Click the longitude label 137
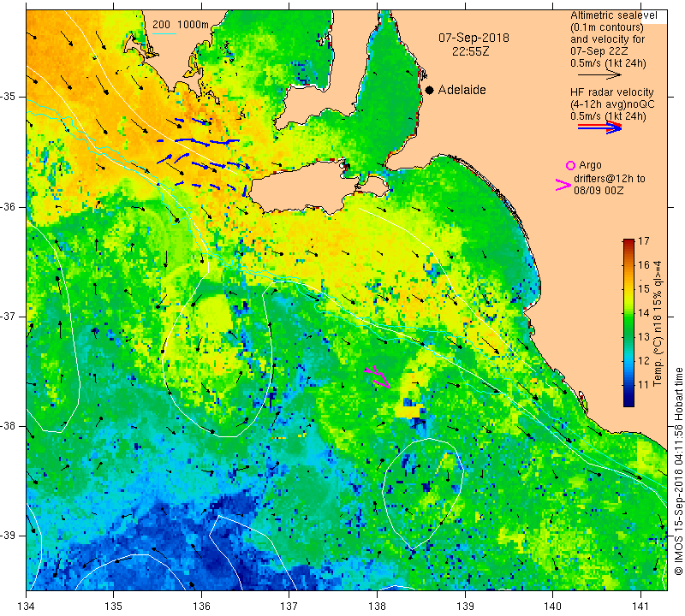This screenshot has height=616, width=685. (x=289, y=606)
